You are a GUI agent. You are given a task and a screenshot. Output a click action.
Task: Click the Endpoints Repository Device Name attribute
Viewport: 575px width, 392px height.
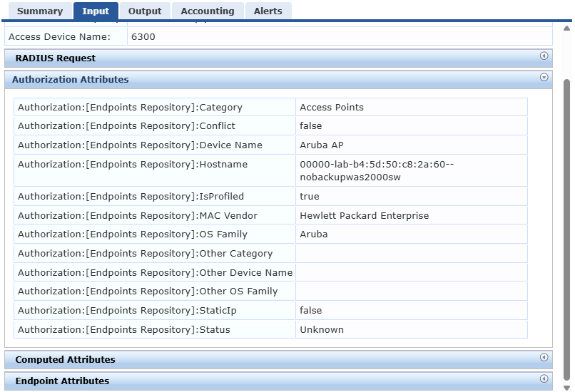click(x=140, y=145)
